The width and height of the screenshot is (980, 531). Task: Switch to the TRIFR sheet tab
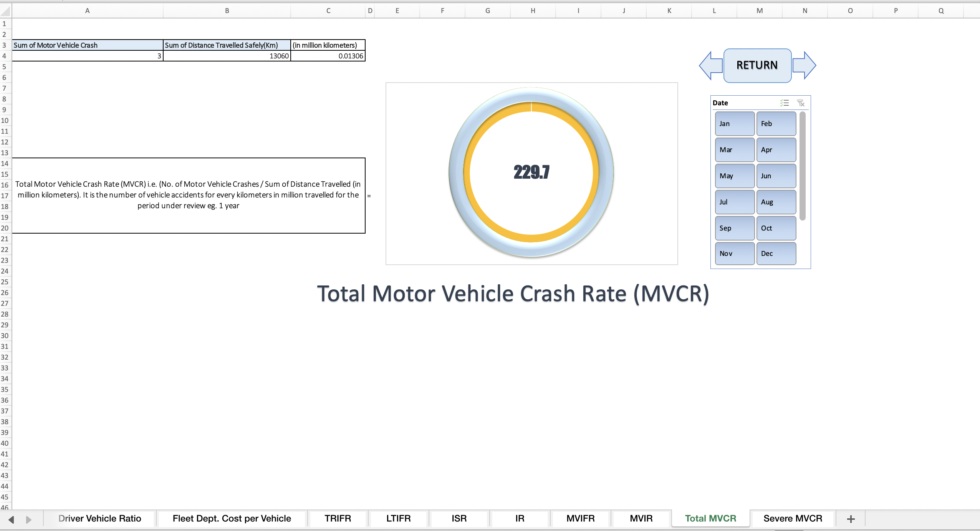click(x=338, y=519)
